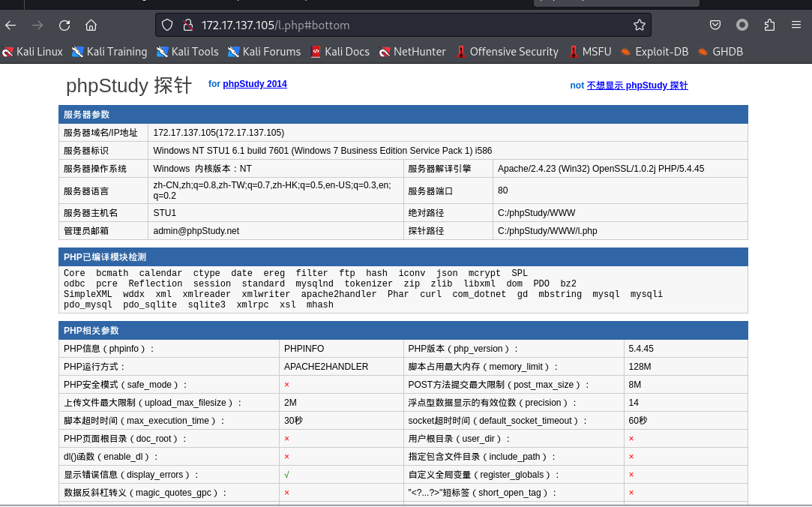Click the precision value 14

(634, 403)
